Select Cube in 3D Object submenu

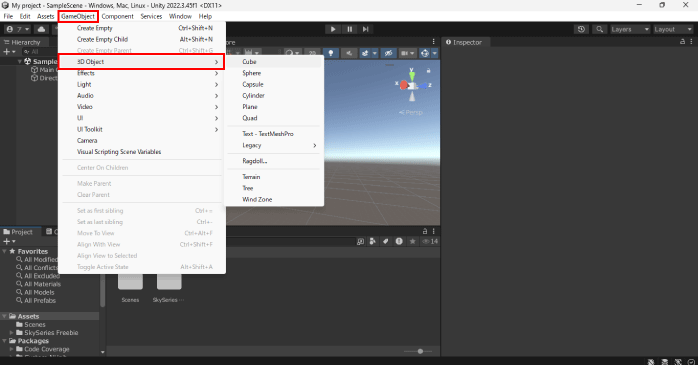pos(274,62)
